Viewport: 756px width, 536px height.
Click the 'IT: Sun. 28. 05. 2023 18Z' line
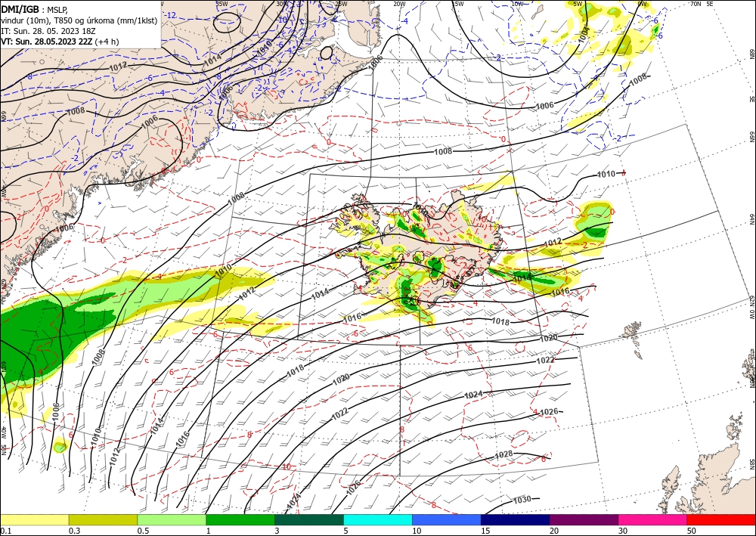click(48, 31)
